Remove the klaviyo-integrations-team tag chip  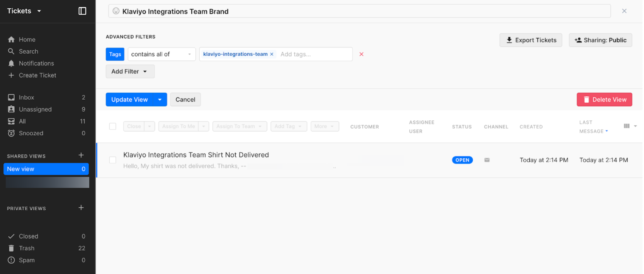pos(272,54)
